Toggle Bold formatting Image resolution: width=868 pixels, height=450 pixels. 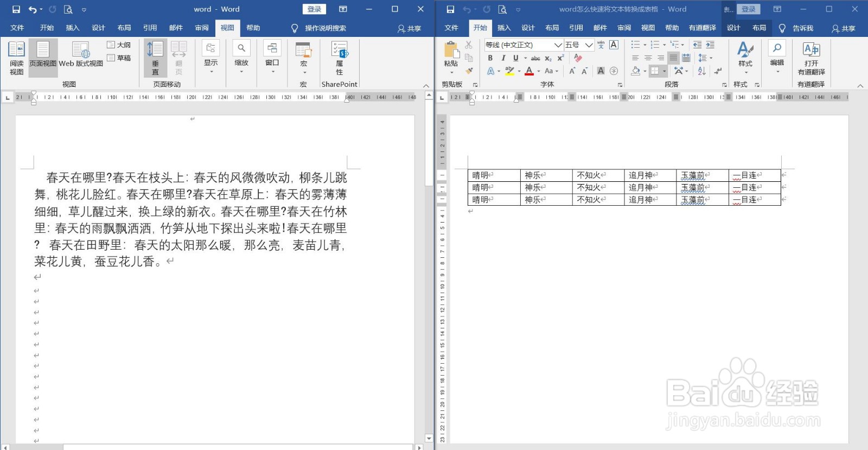click(x=490, y=58)
